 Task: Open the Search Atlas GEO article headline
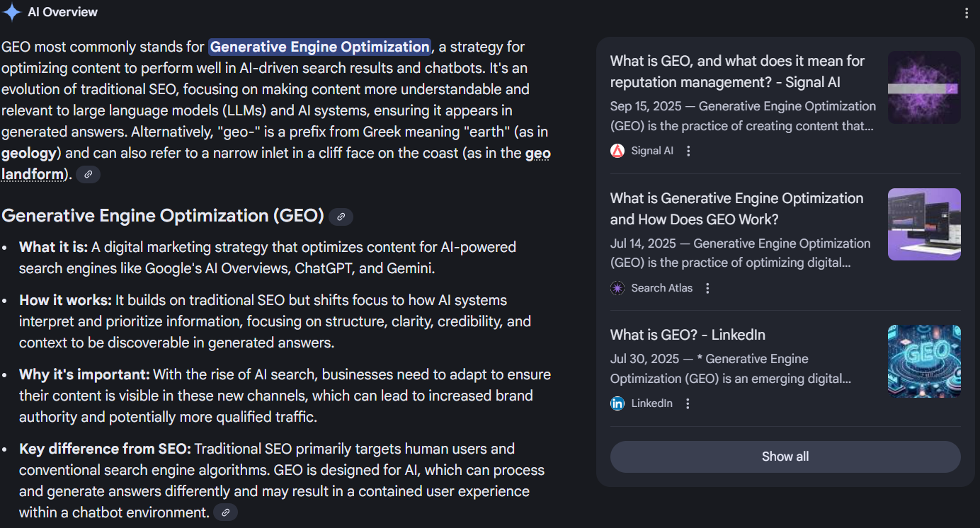[736, 208]
